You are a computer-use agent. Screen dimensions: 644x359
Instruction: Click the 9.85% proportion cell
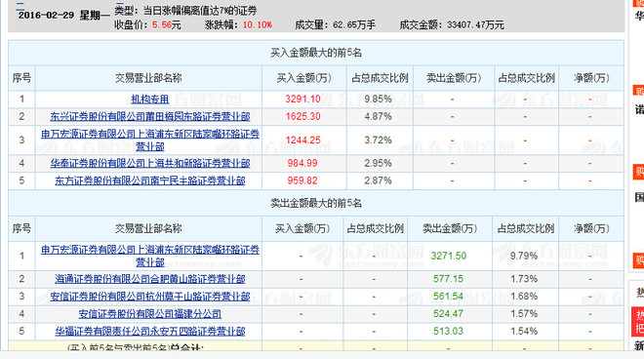click(378, 99)
